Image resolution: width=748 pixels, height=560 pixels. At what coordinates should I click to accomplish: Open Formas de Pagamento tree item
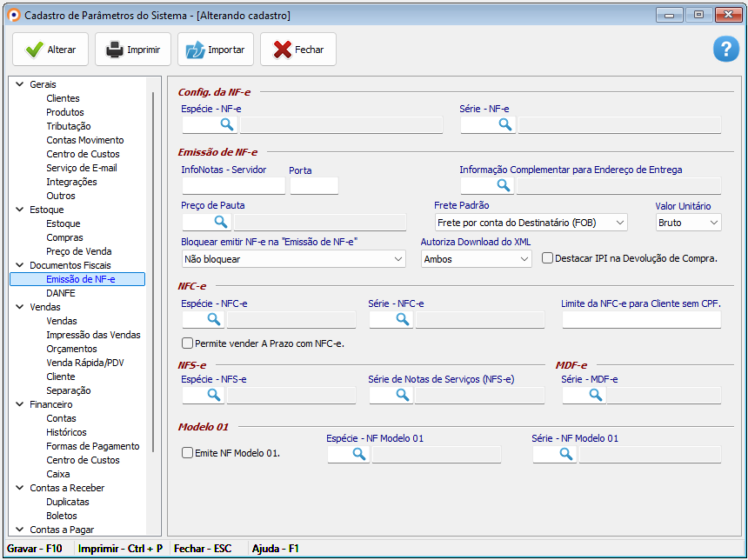(92, 446)
